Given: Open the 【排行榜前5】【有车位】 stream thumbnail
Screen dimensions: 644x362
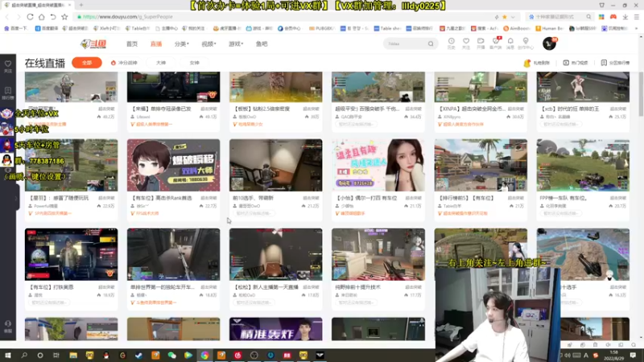Looking at the screenshot, I should coord(481,165).
